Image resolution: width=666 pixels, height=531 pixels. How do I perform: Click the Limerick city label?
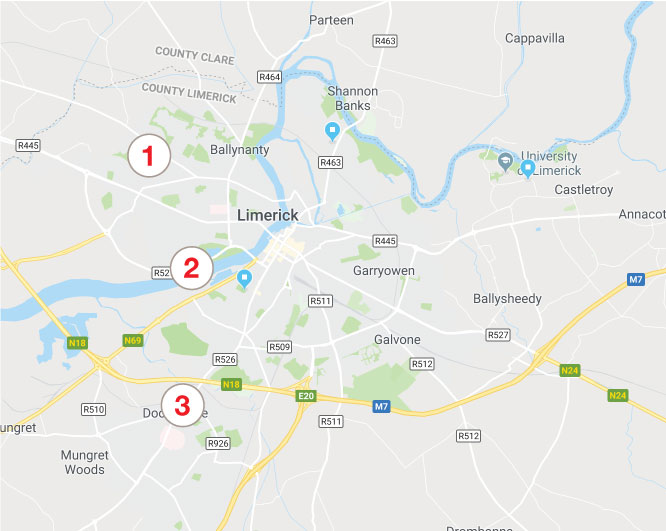pos(268,215)
